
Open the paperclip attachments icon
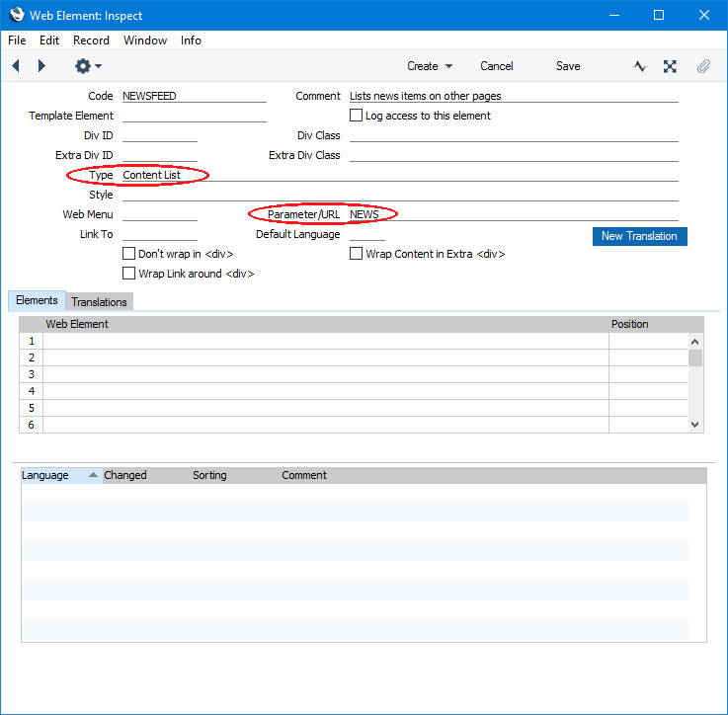coord(703,66)
